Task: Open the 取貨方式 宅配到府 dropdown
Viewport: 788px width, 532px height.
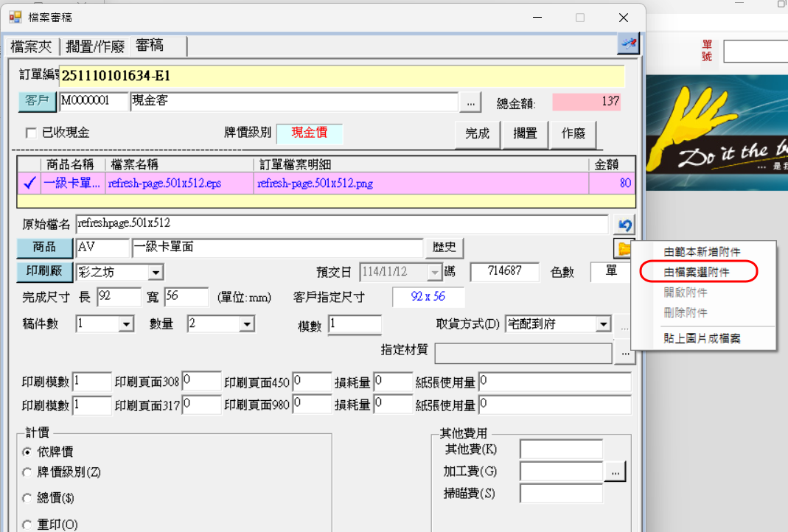Action: [x=603, y=324]
